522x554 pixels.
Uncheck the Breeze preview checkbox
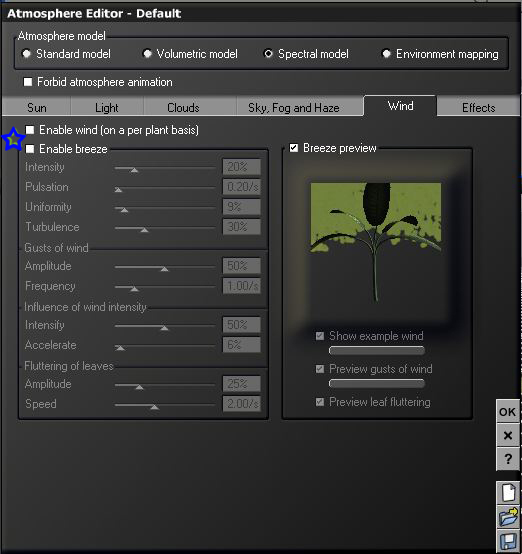click(x=294, y=148)
